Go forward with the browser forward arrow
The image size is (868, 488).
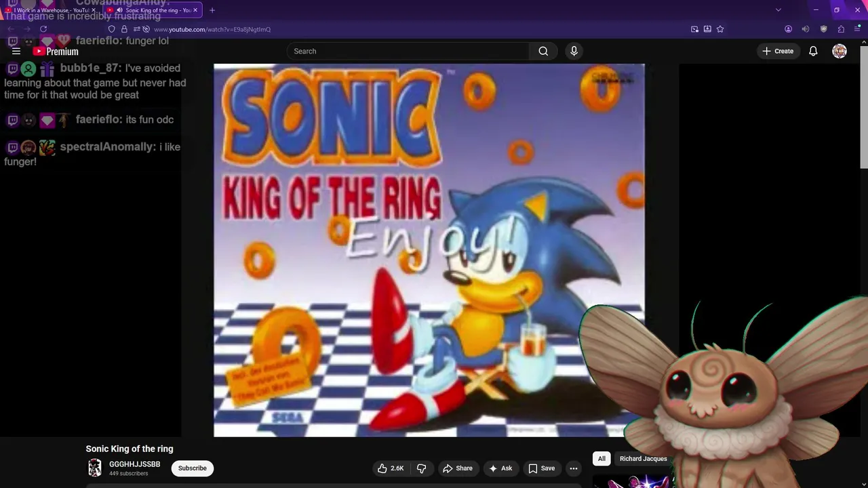pyautogui.click(x=27, y=29)
